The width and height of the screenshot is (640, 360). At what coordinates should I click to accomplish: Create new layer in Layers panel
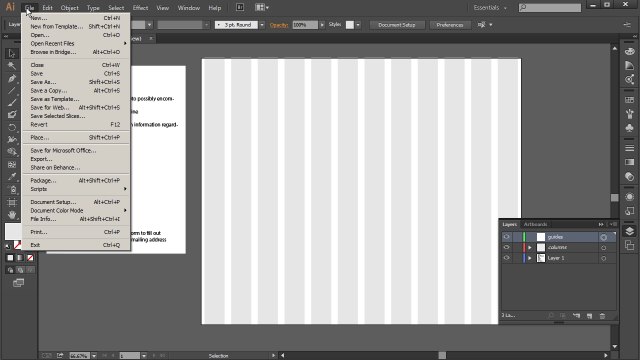pos(589,316)
